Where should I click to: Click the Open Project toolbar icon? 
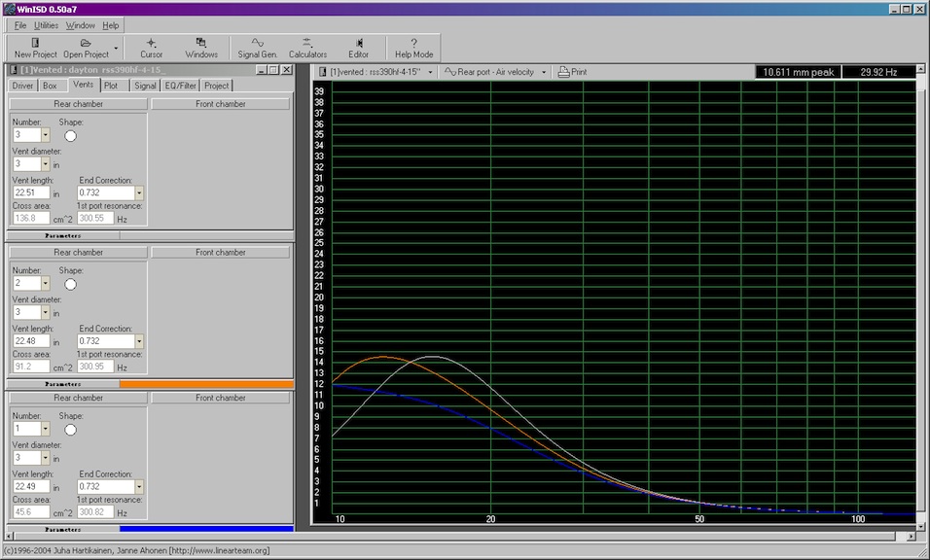click(x=86, y=48)
